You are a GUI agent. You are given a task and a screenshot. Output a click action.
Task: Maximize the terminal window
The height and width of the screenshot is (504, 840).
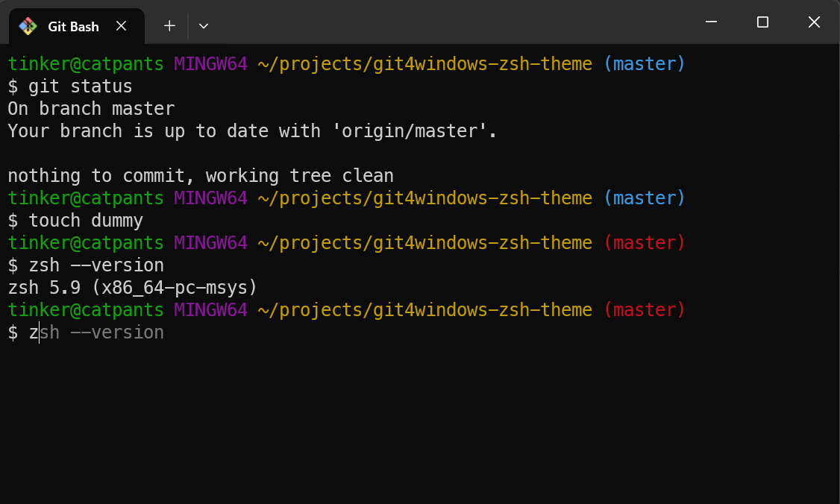click(762, 22)
